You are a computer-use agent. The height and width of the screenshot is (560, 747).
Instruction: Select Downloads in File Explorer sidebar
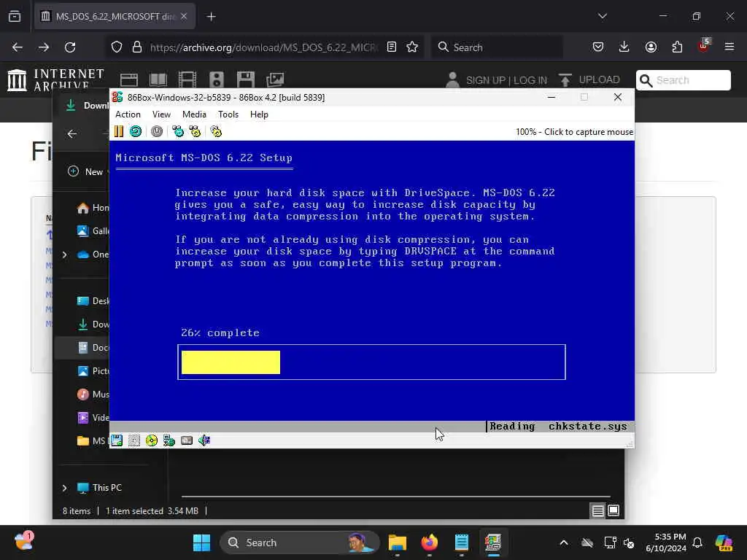coord(93,324)
